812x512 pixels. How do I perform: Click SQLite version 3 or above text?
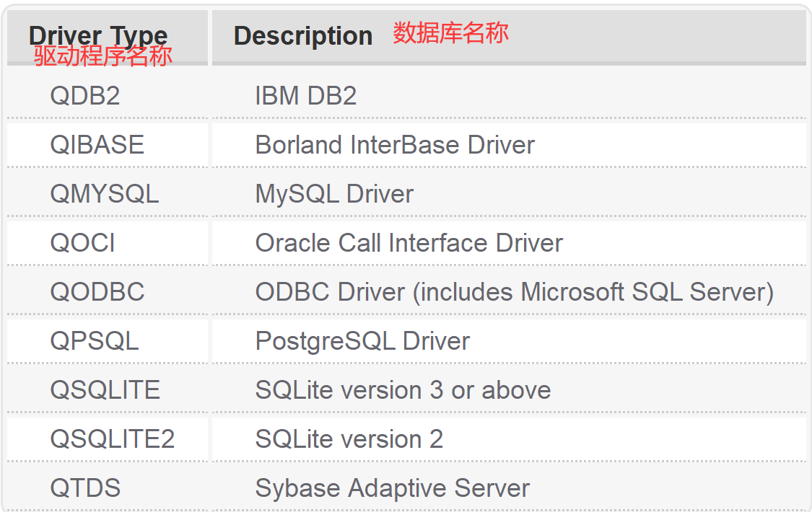(x=403, y=390)
